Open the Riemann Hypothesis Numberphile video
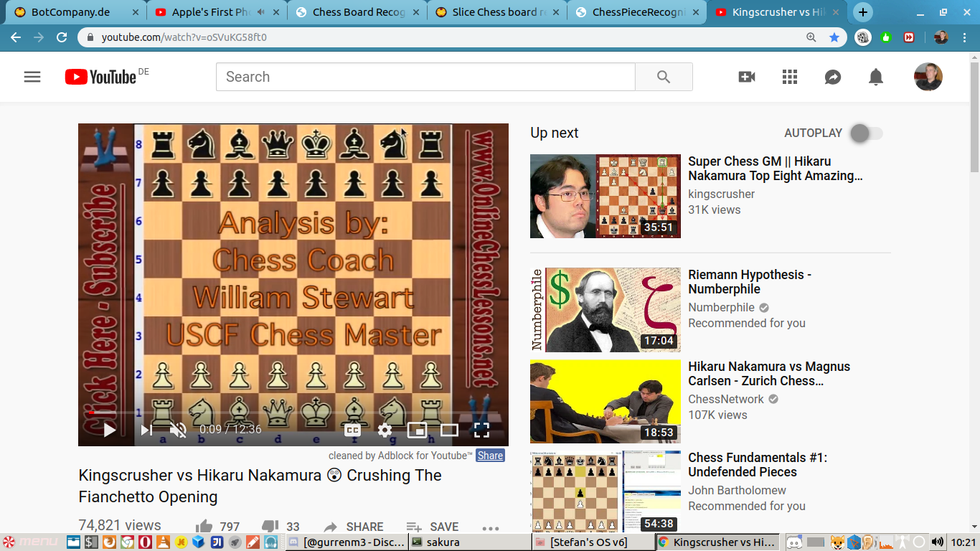 coord(750,282)
